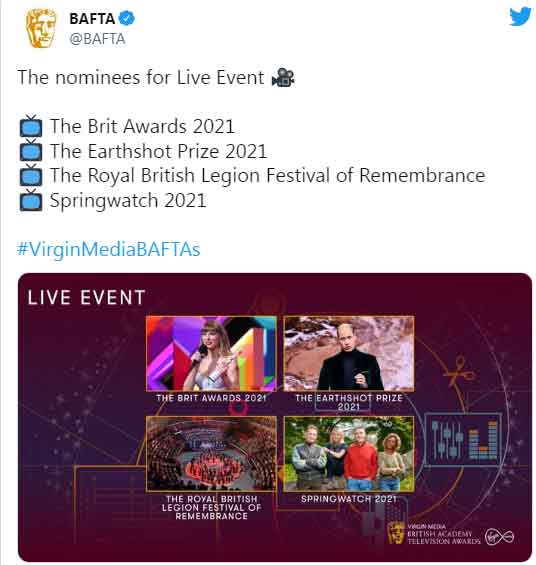Click the blue verified checkmark badge
The width and height of the screenshot is (536, 565).
127,18
